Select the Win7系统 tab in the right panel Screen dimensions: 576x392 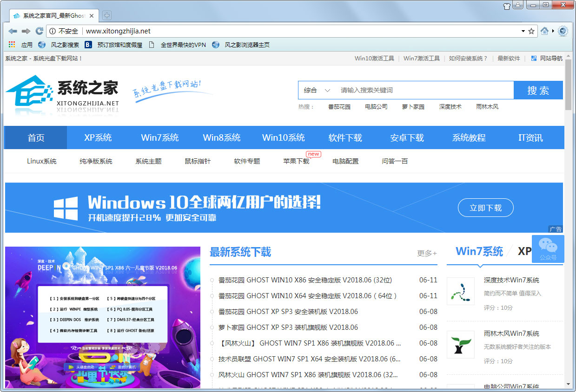click(479, 251)
